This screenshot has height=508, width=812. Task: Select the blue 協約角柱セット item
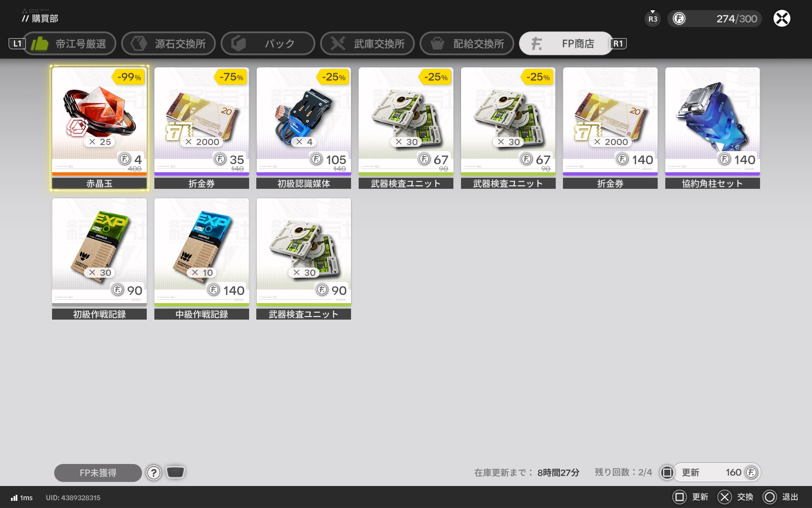click(x=712, y=127)
